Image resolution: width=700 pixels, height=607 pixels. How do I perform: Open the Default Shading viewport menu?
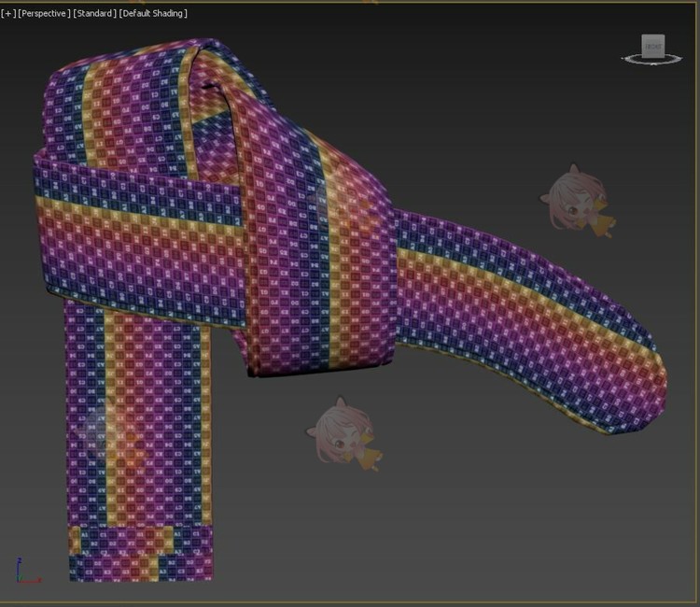click(x=153, y=13)
